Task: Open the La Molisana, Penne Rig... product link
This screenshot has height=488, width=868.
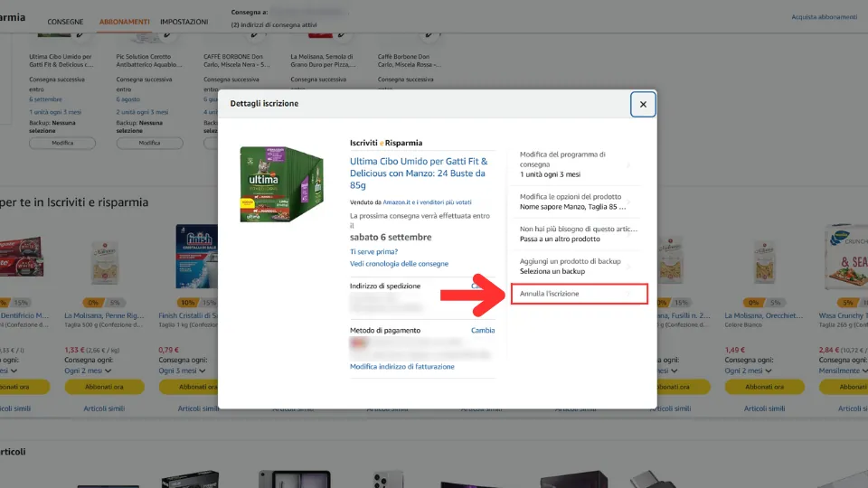Action: tap(104, 315)
